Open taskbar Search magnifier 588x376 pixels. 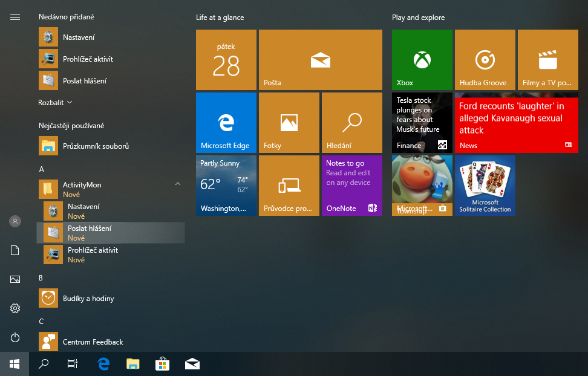click(44, 364)
